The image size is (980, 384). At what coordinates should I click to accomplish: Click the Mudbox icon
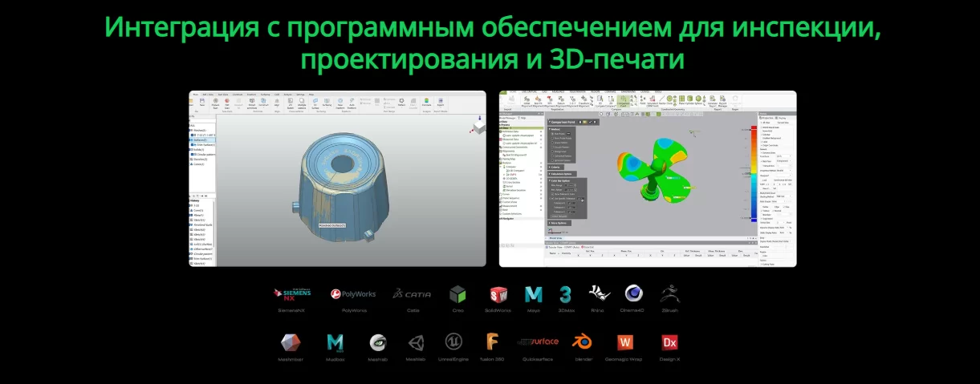click(335, 343)
